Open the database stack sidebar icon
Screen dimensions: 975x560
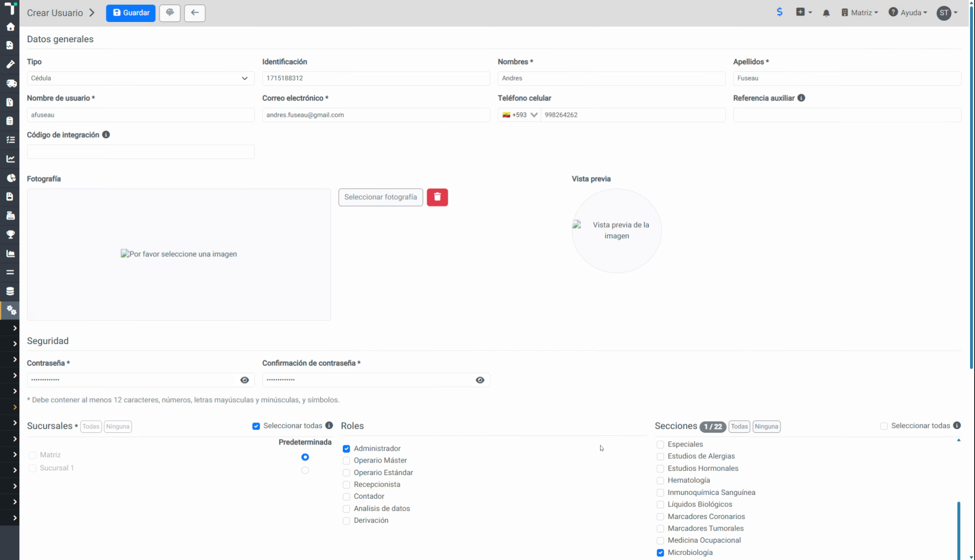10,291
